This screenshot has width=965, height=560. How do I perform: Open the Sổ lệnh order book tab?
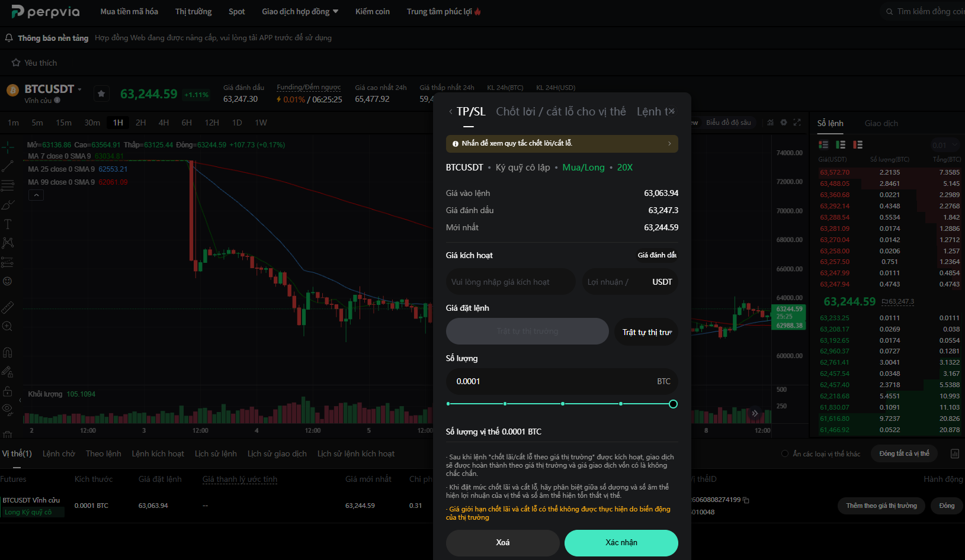(830, 123)
